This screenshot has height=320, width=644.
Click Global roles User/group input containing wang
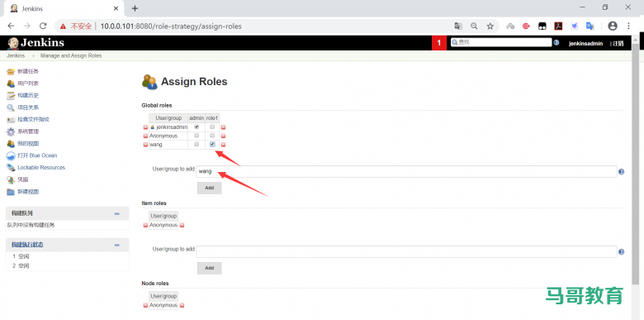click(x=406, y=171)
